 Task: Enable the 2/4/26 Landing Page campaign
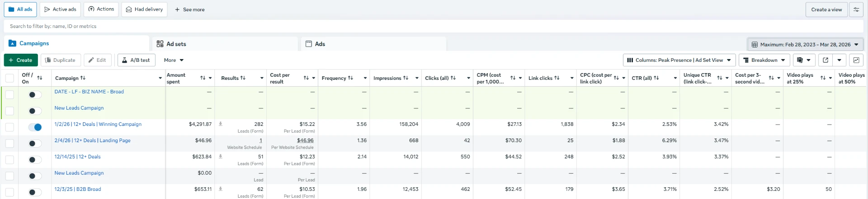(x=35, y=143)
